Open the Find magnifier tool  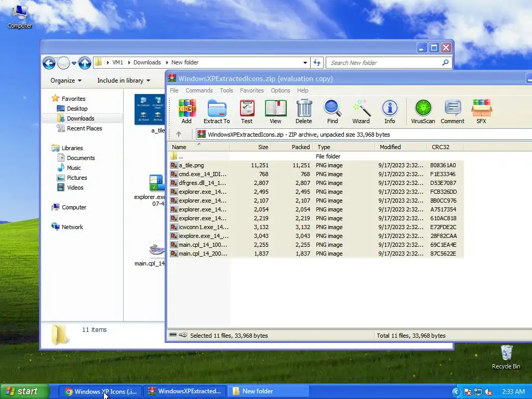click(332, 112)
